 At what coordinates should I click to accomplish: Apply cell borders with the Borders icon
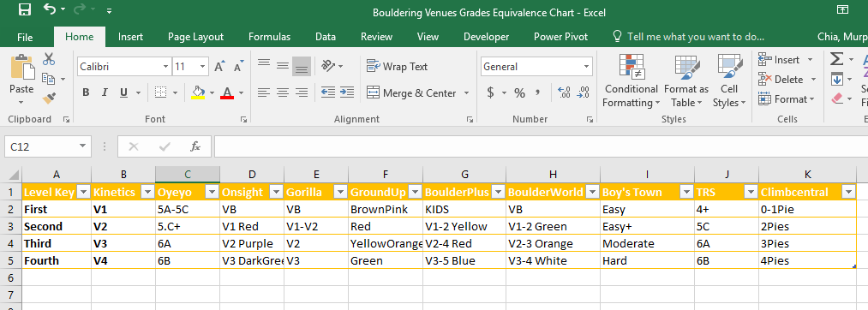click(160, 92)
